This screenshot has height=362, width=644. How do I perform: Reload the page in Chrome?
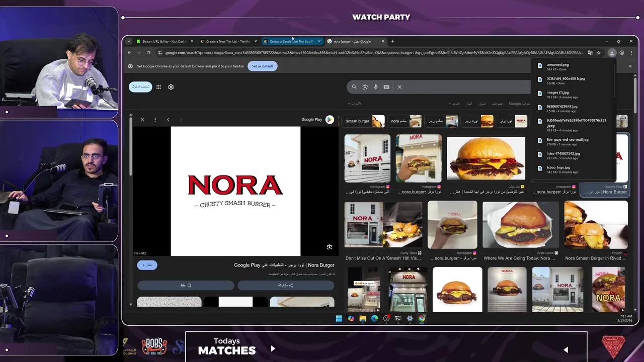(x=148, y=53)
